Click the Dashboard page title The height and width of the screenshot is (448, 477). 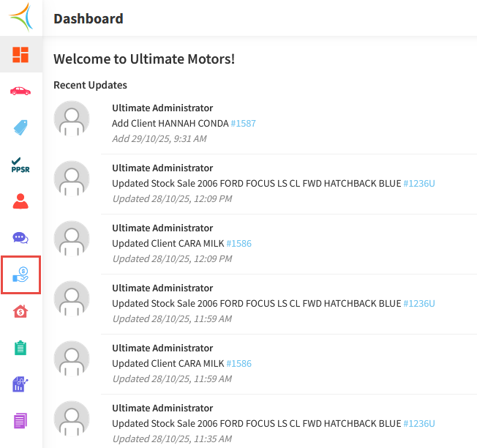pyautogui.click(x=88, y=19)
